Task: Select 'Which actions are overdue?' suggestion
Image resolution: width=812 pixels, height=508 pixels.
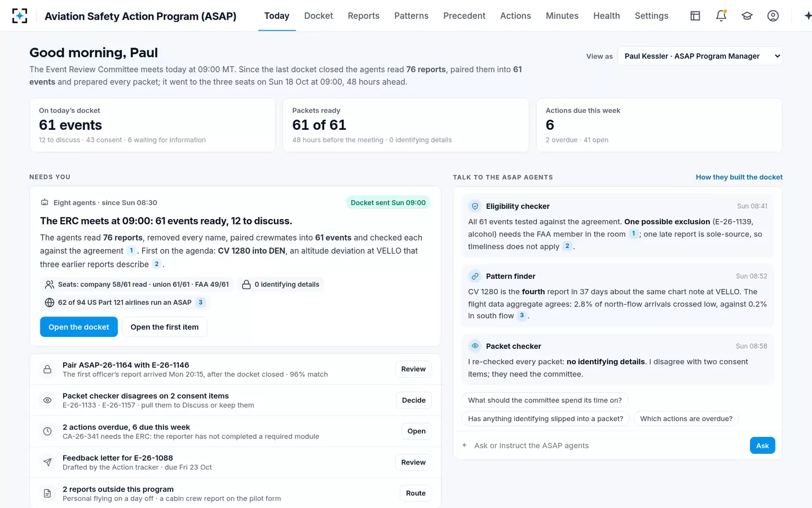Action: (x=686, y=418)
